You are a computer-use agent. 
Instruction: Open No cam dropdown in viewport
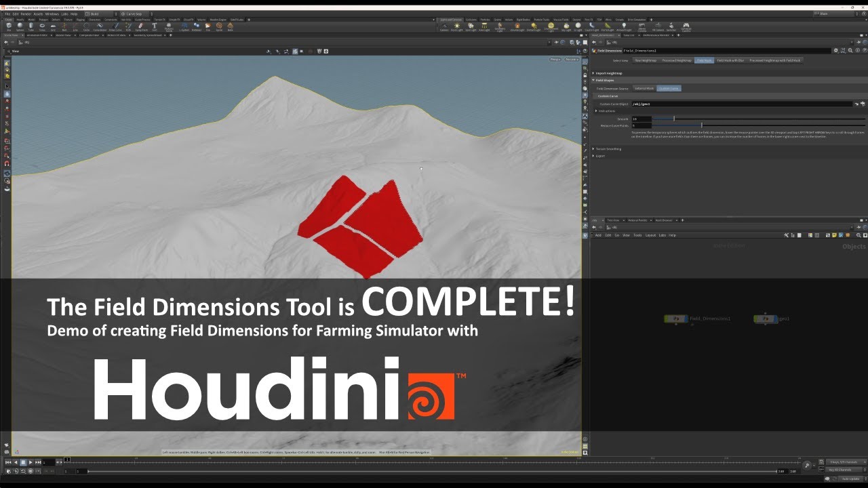pyautogui.click(x=572, y=59)
